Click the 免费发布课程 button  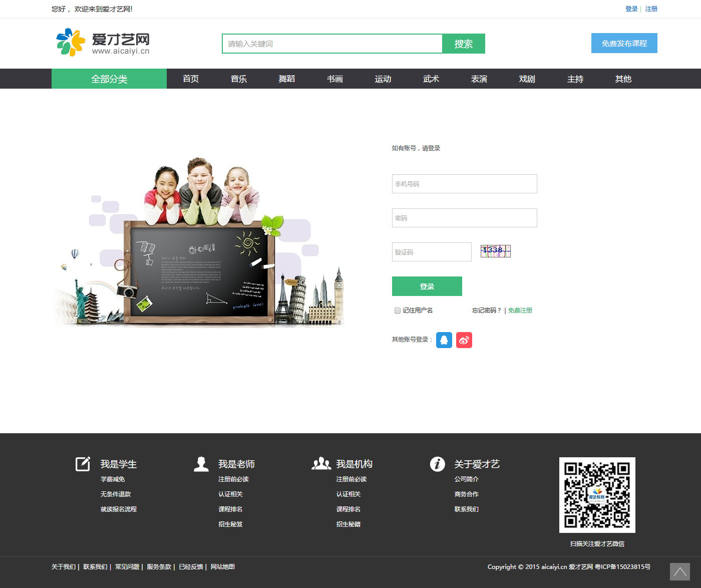coord(624,43)
